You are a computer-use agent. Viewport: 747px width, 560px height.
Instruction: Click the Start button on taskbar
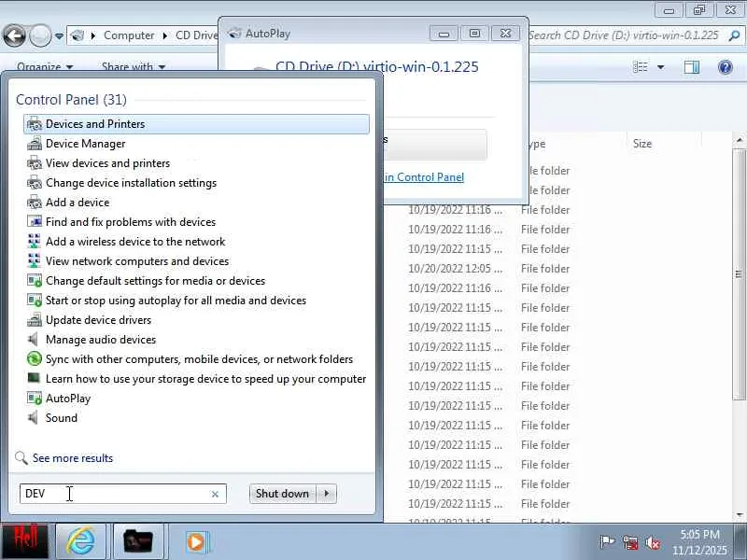point(24,541)
